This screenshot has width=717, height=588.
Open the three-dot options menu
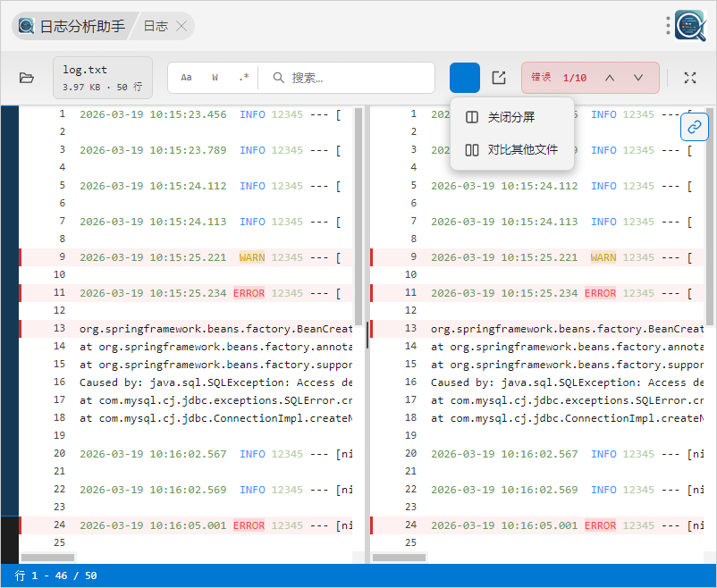pos(668,26)
